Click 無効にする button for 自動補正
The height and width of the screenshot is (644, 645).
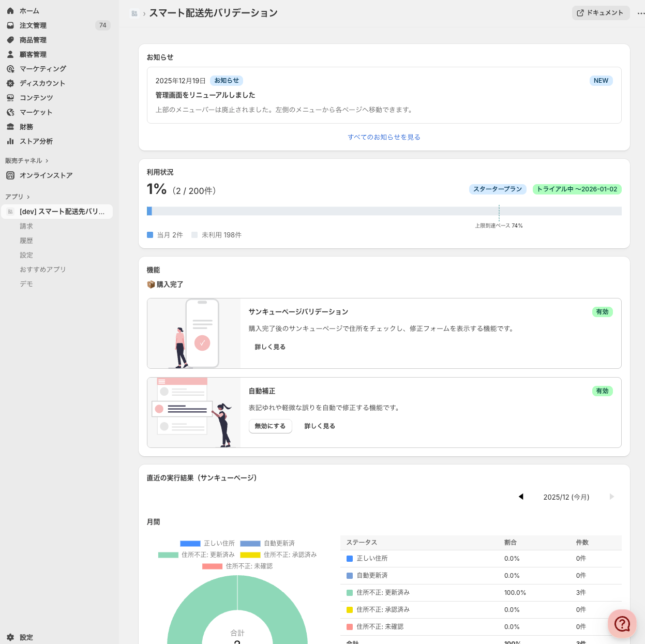pos(270,426)
